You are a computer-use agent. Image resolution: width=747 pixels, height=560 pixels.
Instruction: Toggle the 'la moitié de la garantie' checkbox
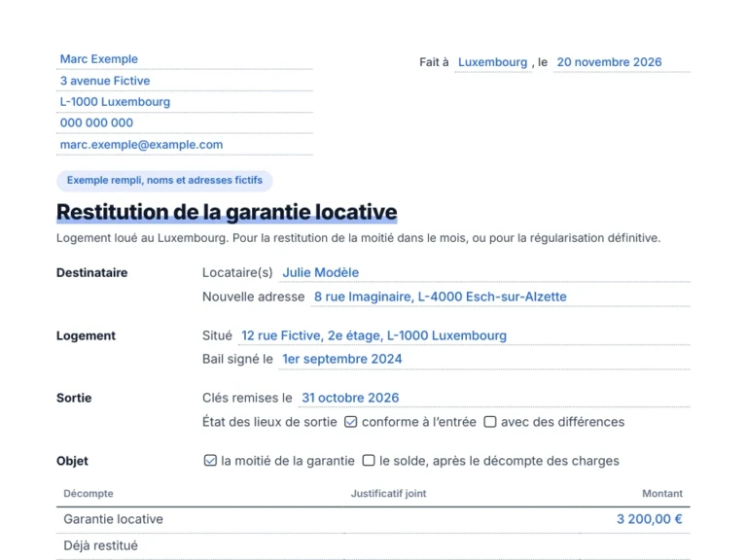click(x=210, y=461)
